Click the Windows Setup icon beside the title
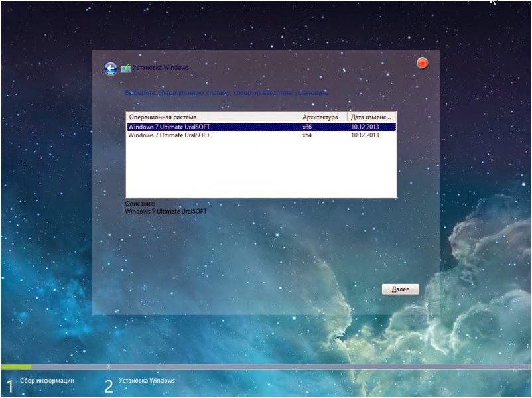 point(126,68)
